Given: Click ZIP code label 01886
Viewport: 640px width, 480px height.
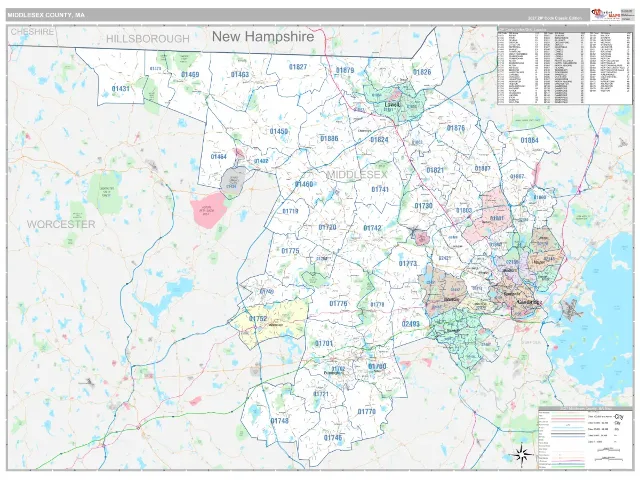Looking at the screenshot, I should pos(329,139).
